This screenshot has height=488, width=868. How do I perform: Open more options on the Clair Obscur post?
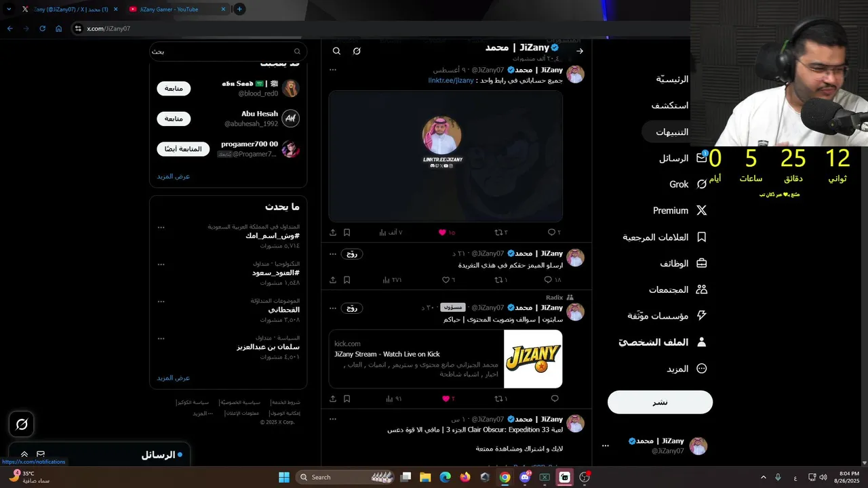click(x=332, y=420)
